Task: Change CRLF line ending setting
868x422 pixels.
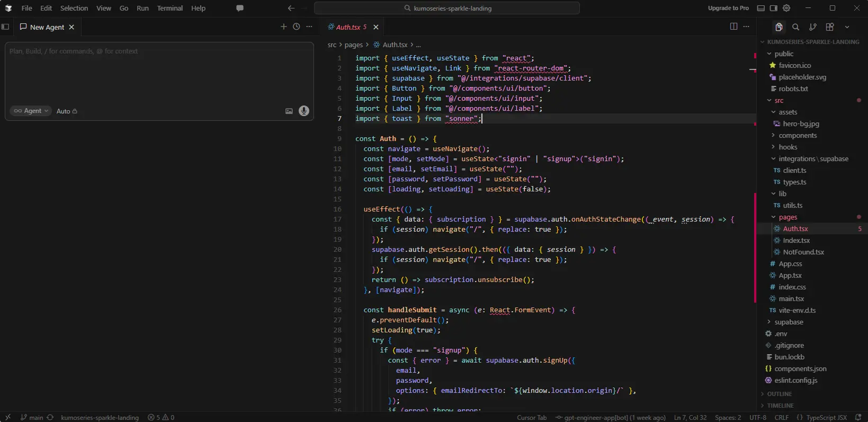Action: coord(782,417)
